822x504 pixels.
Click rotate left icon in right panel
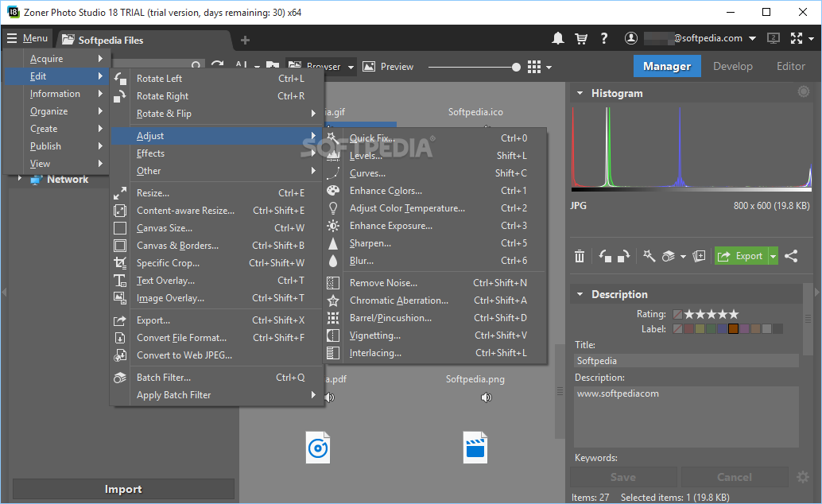click(x=605, y=257)
